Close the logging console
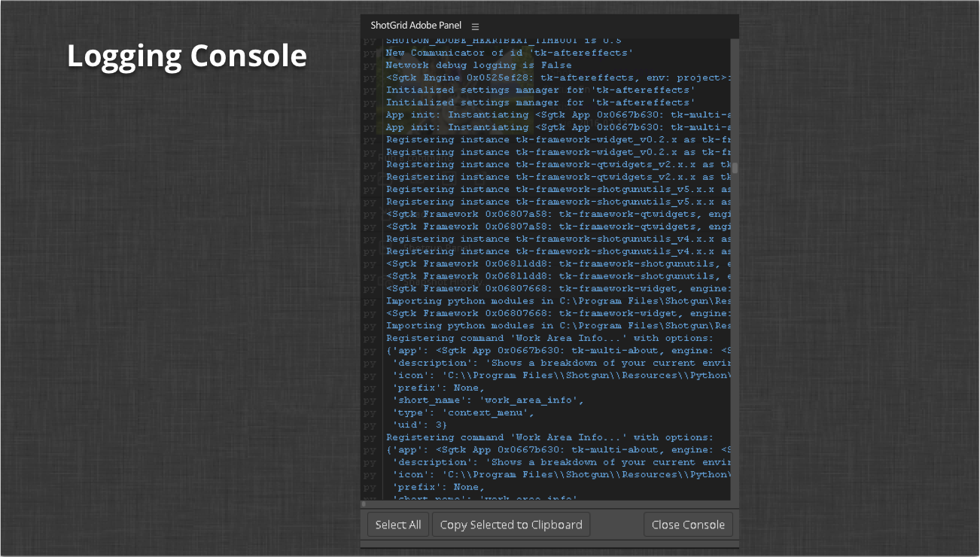 (688, 525)
